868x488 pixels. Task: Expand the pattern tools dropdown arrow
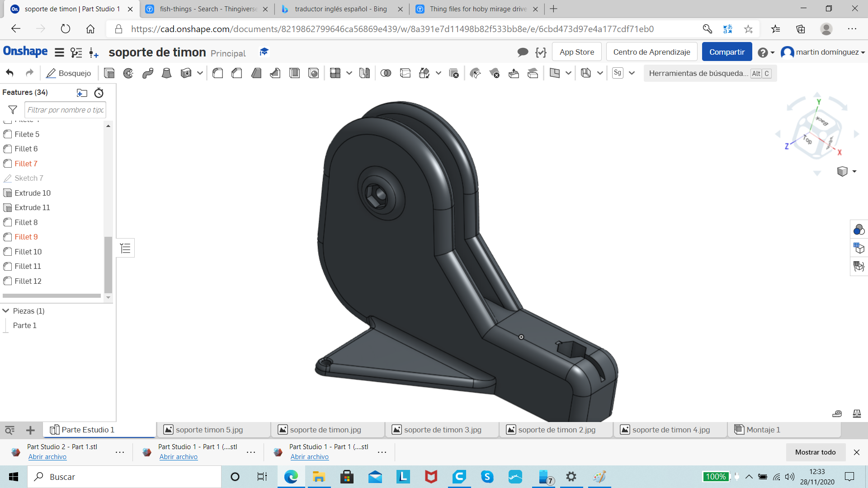(349, 73)
